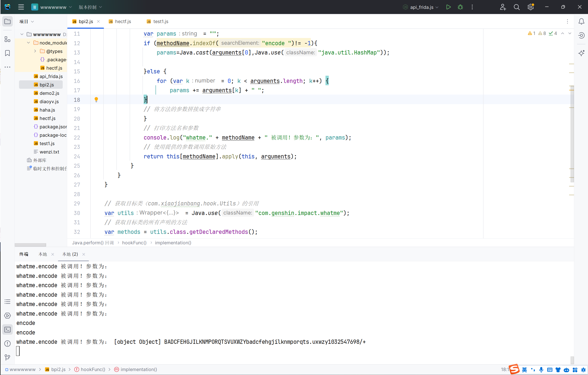Jump to previous highlighted error arrow
Image resolution: width=588 pixels, height=375 pixels.
[563, 34]
